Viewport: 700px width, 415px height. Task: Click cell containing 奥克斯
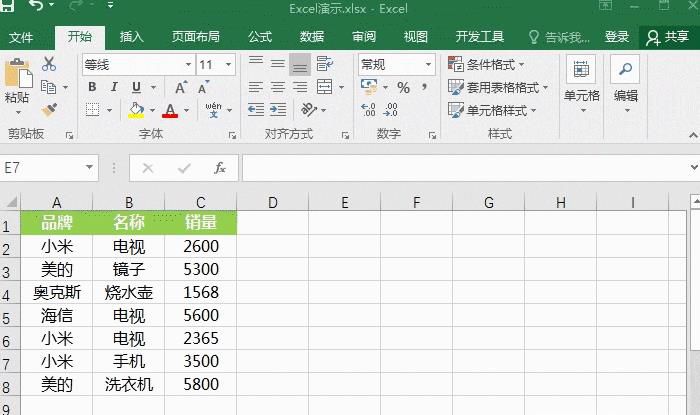[x=57, y=292]
